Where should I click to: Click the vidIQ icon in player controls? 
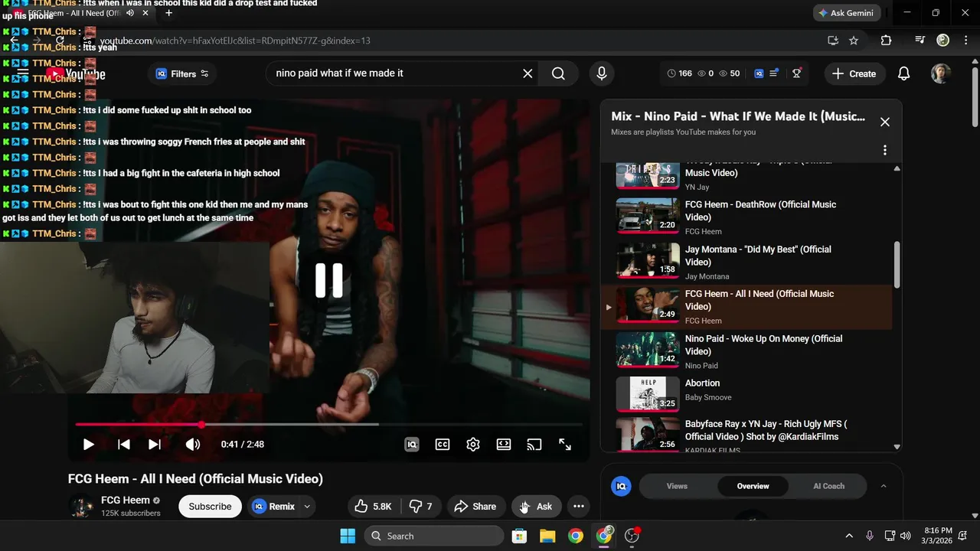(x=412, y=445)
